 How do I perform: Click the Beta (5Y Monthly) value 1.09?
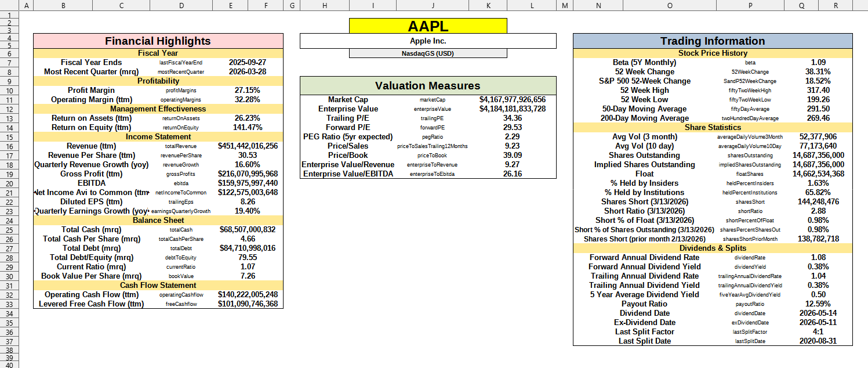(818, 62)
